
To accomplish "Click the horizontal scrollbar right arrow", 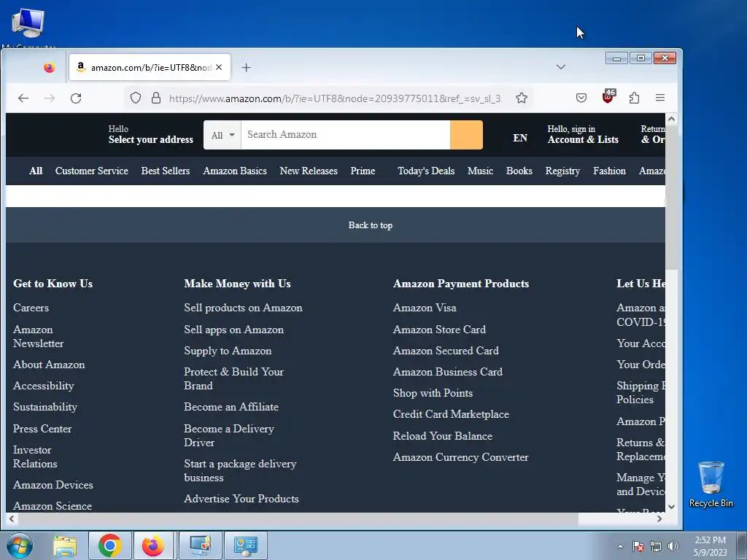I will 659,518.
